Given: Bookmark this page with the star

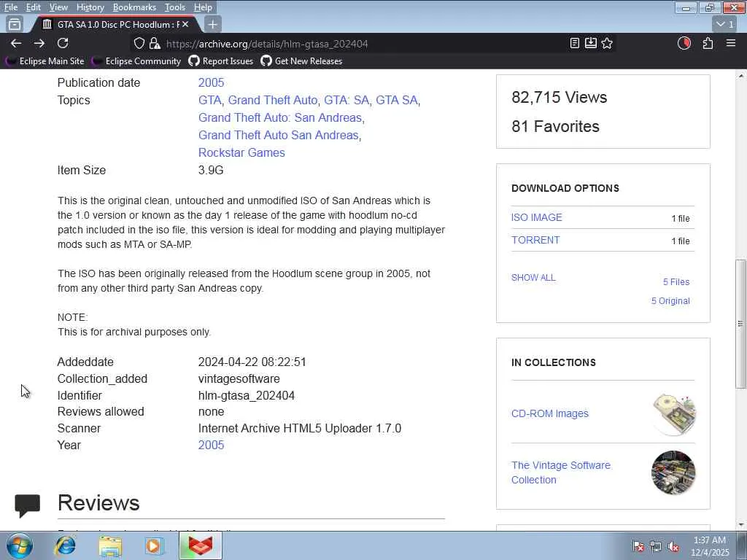Looking at the screenshot, I should (x=607, y=43).
